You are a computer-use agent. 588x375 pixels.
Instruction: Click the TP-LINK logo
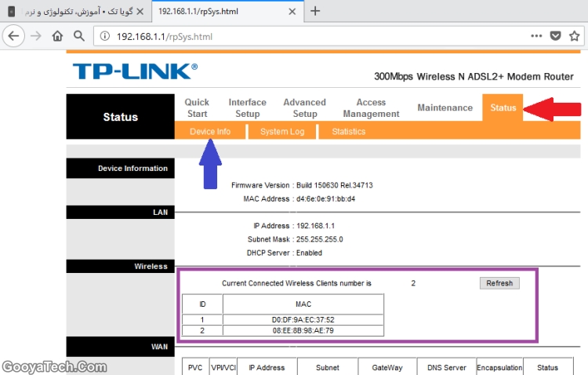(135, 71)
